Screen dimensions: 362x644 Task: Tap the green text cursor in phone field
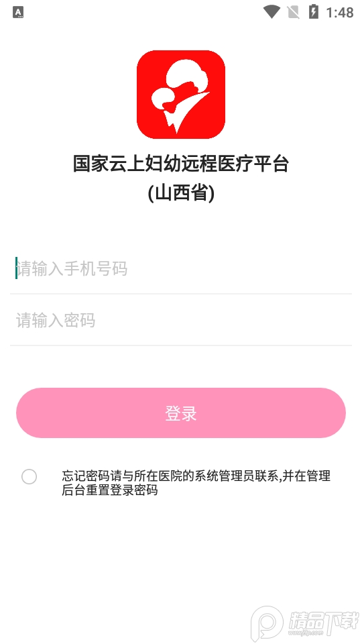tap(16, 268)
